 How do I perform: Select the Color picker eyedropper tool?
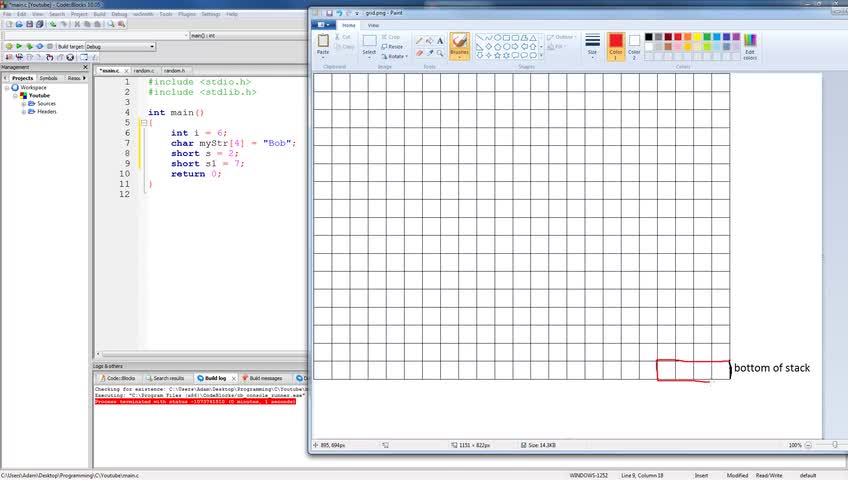click(x=429, y=53)
